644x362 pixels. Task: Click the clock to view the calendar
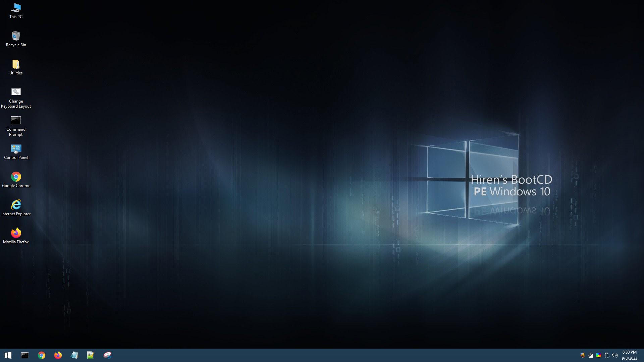630,355
